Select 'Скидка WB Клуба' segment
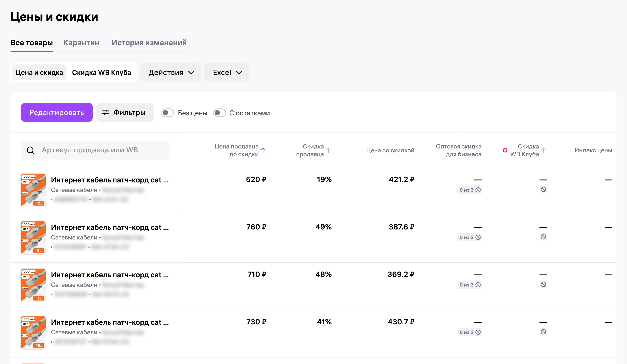The width and height of the screenshot is (627, 364). (x=101, y=72)
